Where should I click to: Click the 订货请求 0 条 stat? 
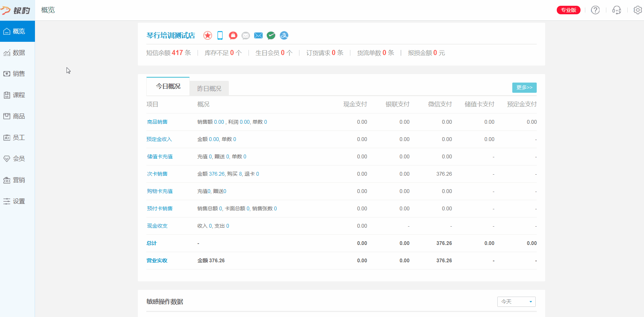click(x=325, y=53)
